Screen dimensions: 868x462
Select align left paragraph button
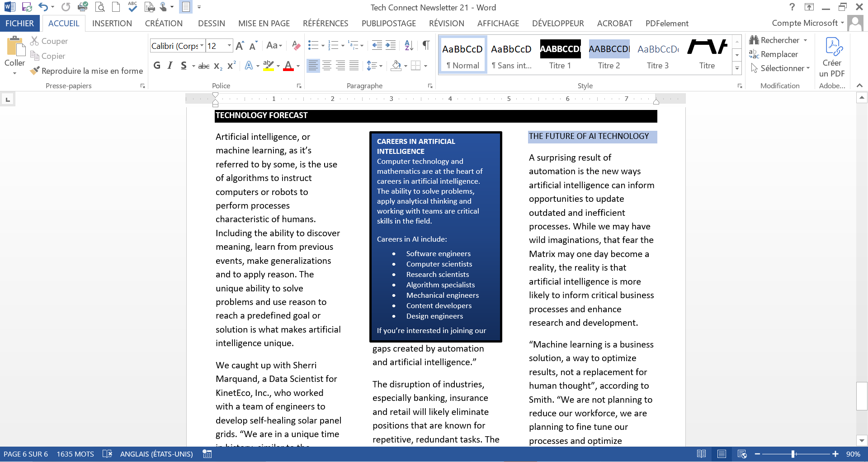click(x=313, y=66)
